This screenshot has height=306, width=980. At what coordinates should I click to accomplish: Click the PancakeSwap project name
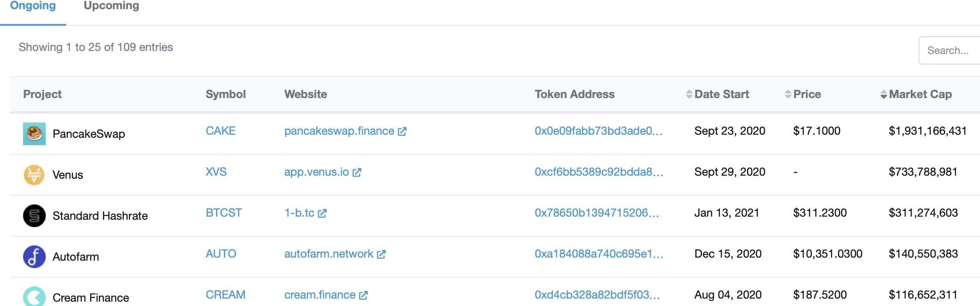point(89,134)
